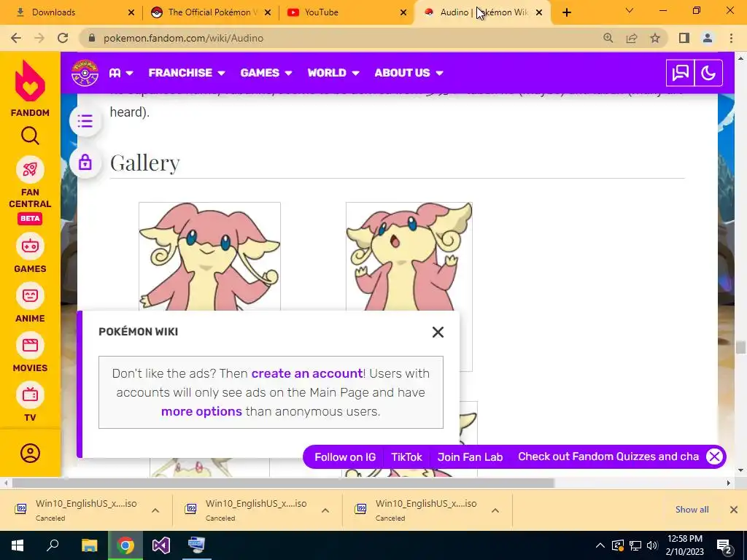Click the address bar URL
The width and height of the screenshot is (747, 560).
pyautogui.click(x=183, y=38)
